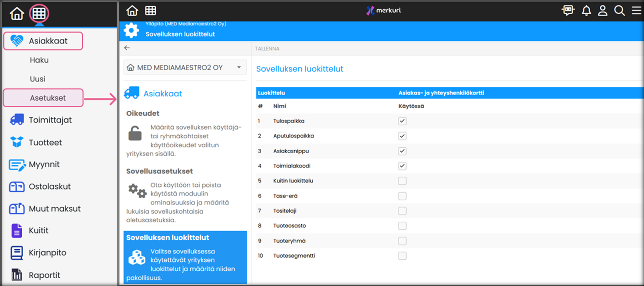644x286 pixels.
Task: Click the back arrow icon
Action: click(x=127, y=48)
